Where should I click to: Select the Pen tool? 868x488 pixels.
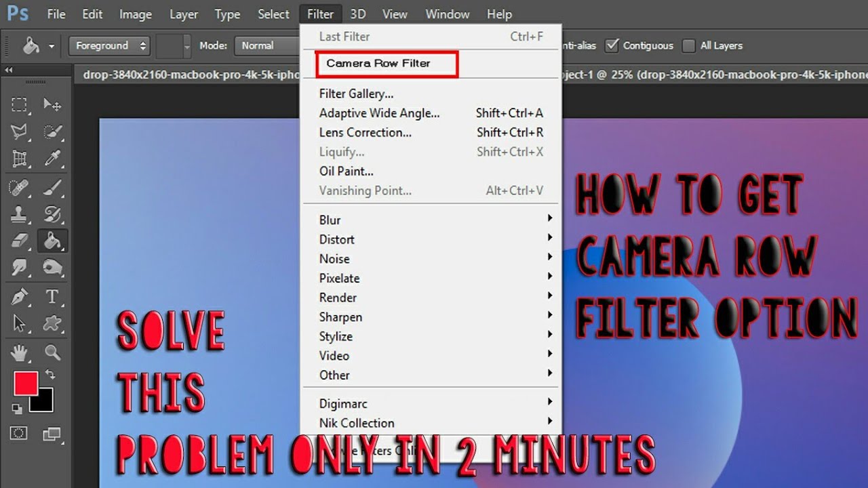[20, 296]
